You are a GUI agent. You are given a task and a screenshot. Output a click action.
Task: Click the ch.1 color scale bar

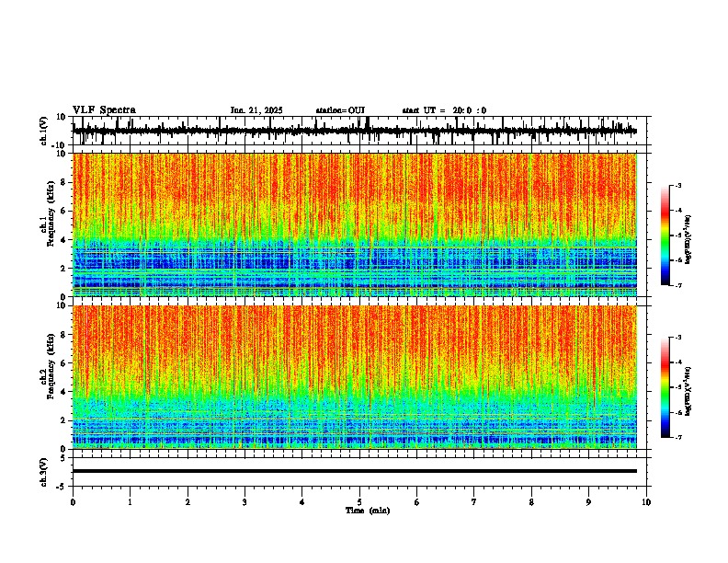[665, 236]
